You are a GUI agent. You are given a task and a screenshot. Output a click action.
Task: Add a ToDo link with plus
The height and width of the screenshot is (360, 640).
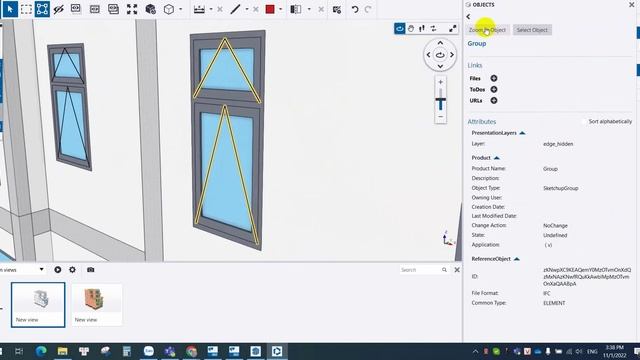[x=494, y=89]
